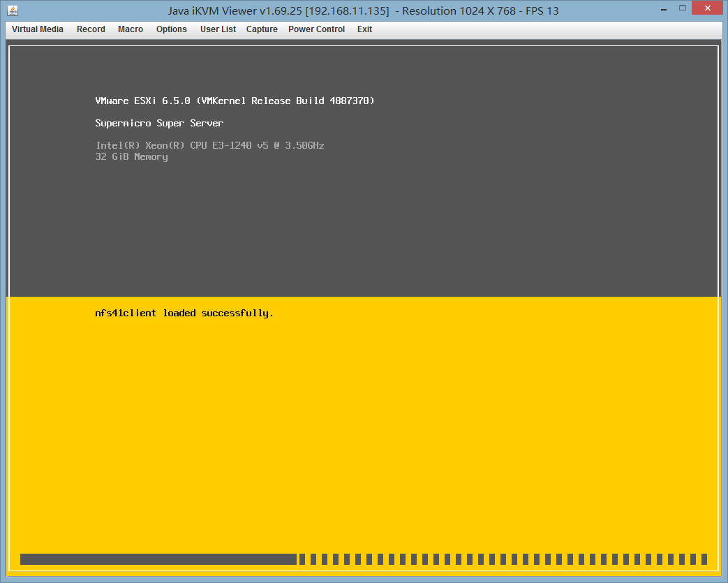Open the Options menu
728x583 pixels.
coord(171,29)
